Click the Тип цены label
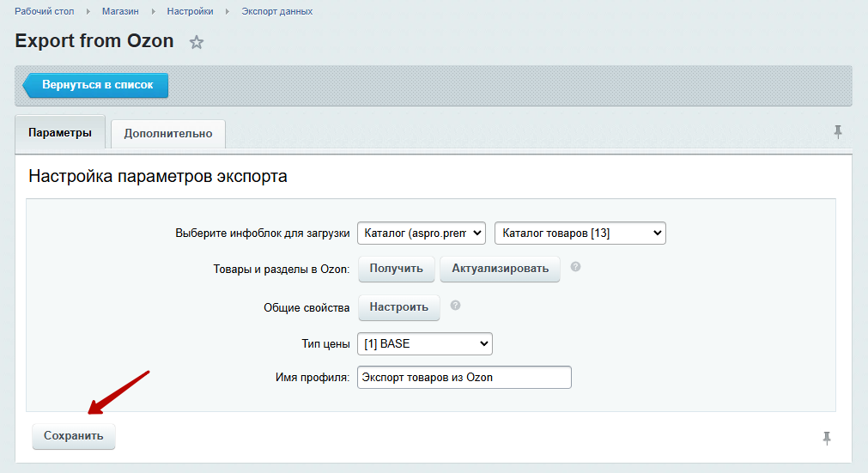The width and height of the screenshot is (868, 473). coord(325,344)
